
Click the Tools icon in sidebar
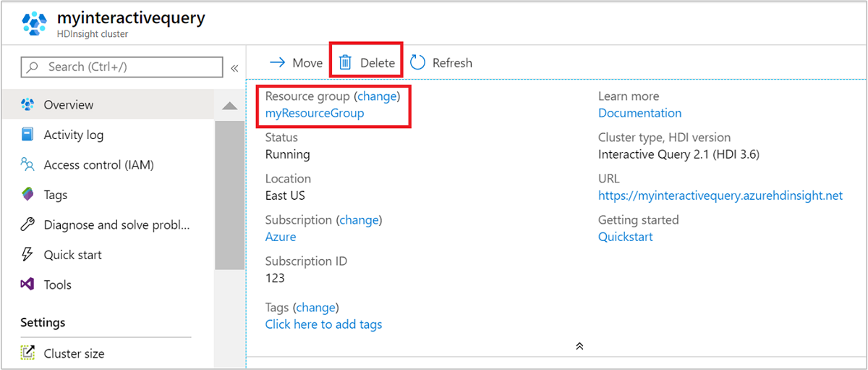[28, 285]
